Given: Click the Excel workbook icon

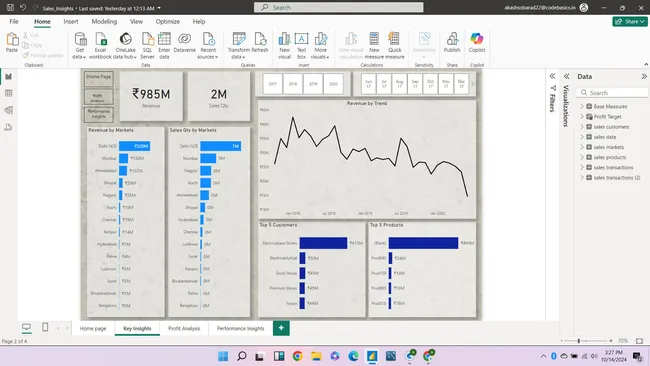Looking at the screenshot, I should [101, 45].
